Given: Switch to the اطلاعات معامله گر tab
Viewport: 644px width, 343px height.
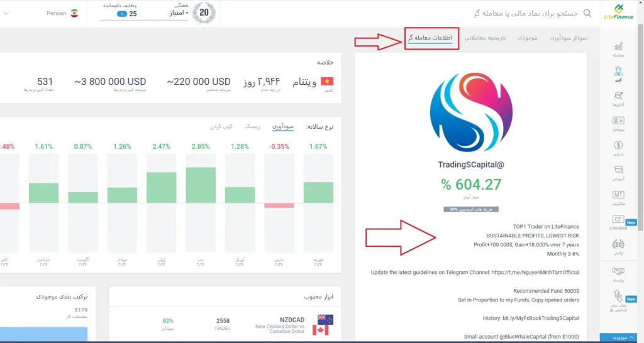Looking at the screenshot, I should [x=430, y=38].
